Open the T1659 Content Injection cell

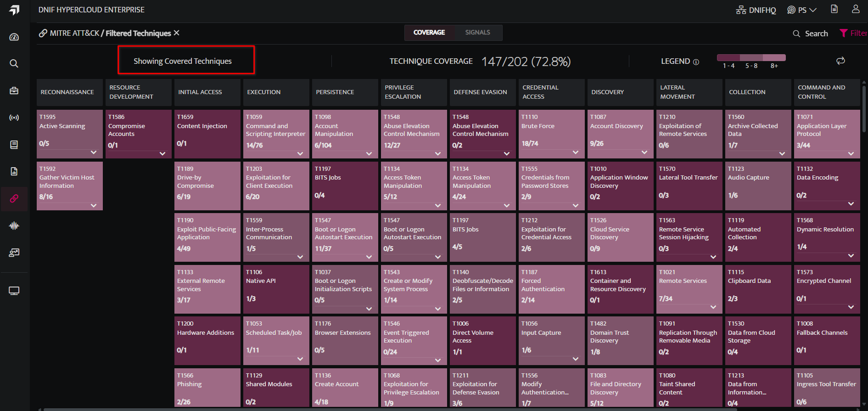click(207, 134)
